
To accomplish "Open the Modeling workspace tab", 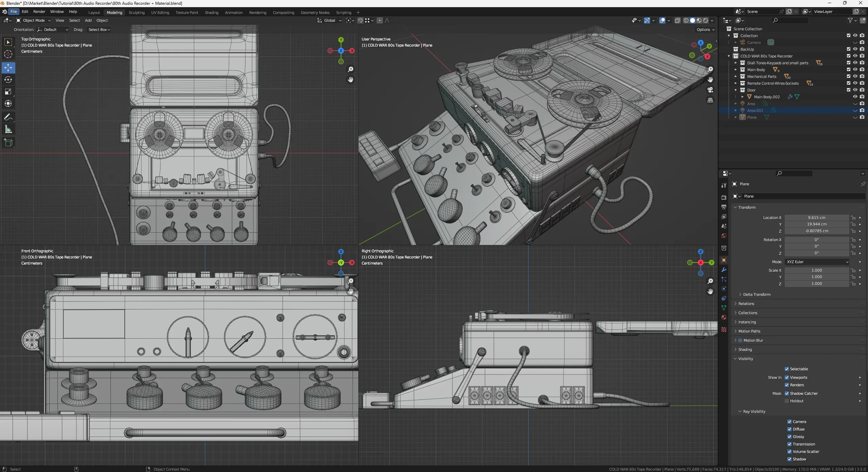I will tap(114, 13).
